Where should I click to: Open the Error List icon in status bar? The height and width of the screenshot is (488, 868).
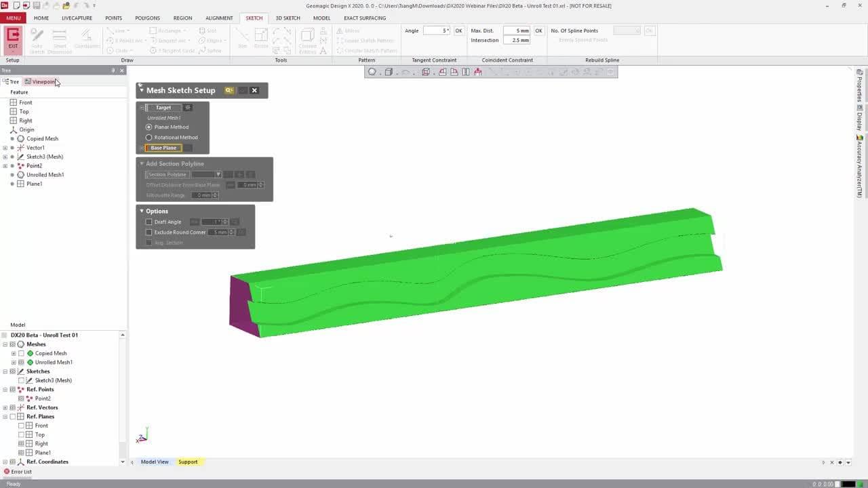(7, 472)
